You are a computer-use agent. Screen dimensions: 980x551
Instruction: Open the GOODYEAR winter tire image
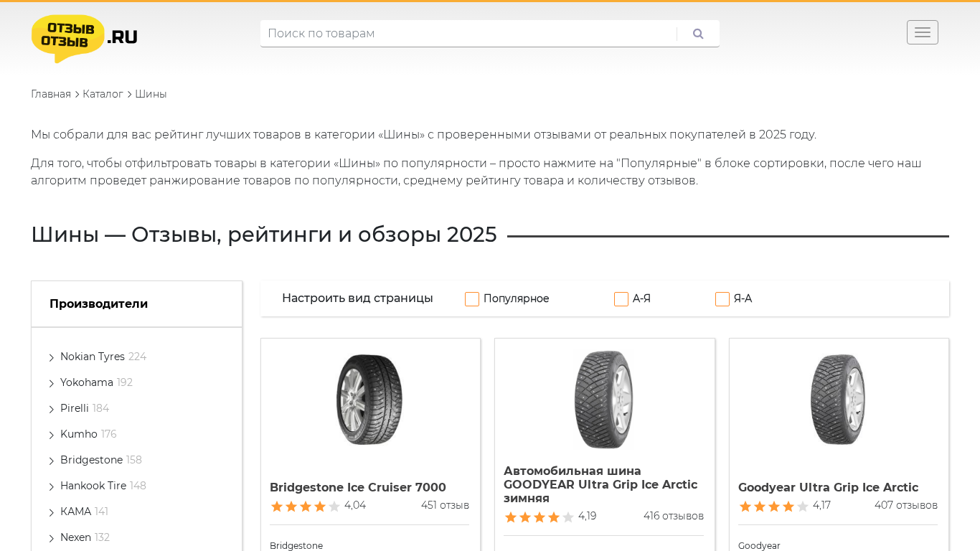click(x=604, y=400)
